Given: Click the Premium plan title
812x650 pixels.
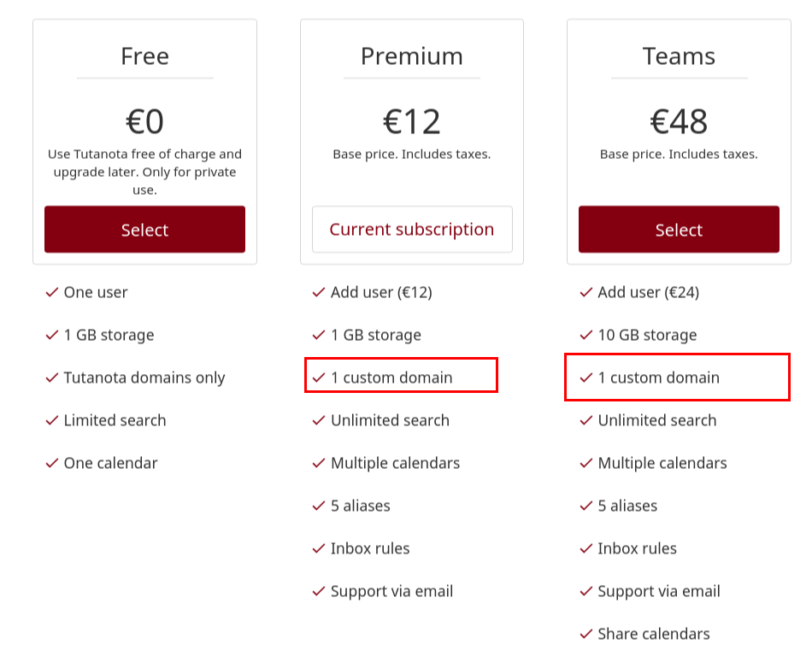Looking at the screenshot, I should 412,56.
